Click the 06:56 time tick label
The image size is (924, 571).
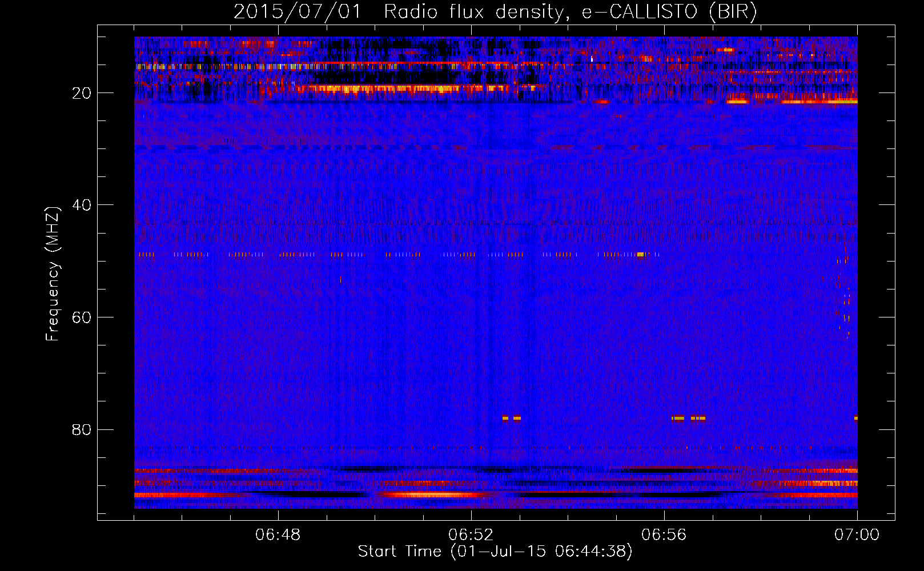(664, 535)
